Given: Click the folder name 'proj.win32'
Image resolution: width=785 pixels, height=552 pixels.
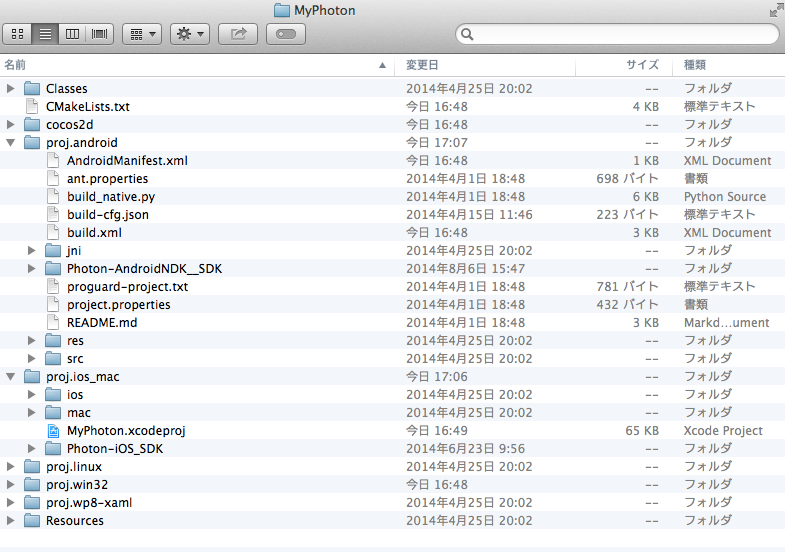Looking at the screenshot, I should click(77, 485).
